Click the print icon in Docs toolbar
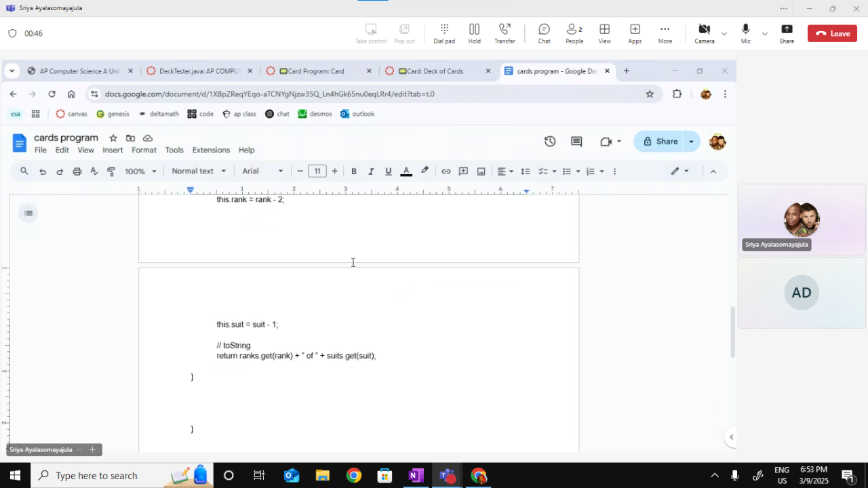Screen dimensions: 868x488 pos(77,171)
